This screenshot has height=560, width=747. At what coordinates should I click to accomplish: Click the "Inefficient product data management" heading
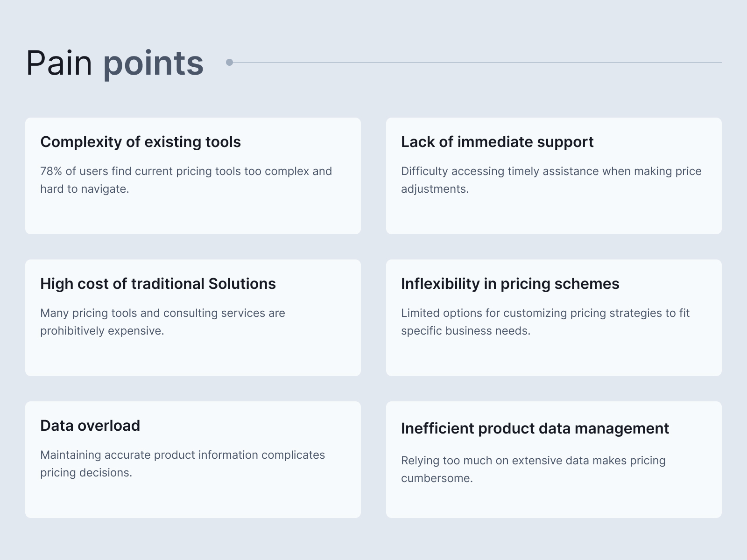(535, 428)
